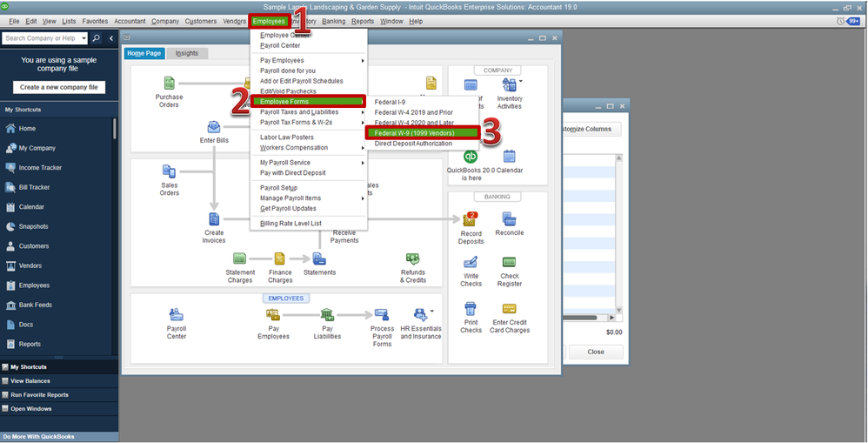This screenshot has width=868, height=443.
Task: Click Do More With QuickBooks bar
Action: 58,436
